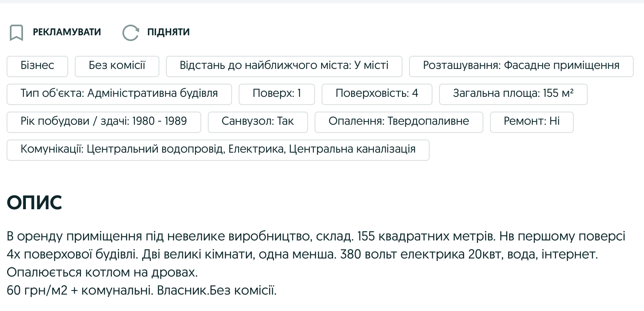Click the 'Поверховість: 4' chip
Viewport: 644px width, 311px height.
click(x=377, y=94)
